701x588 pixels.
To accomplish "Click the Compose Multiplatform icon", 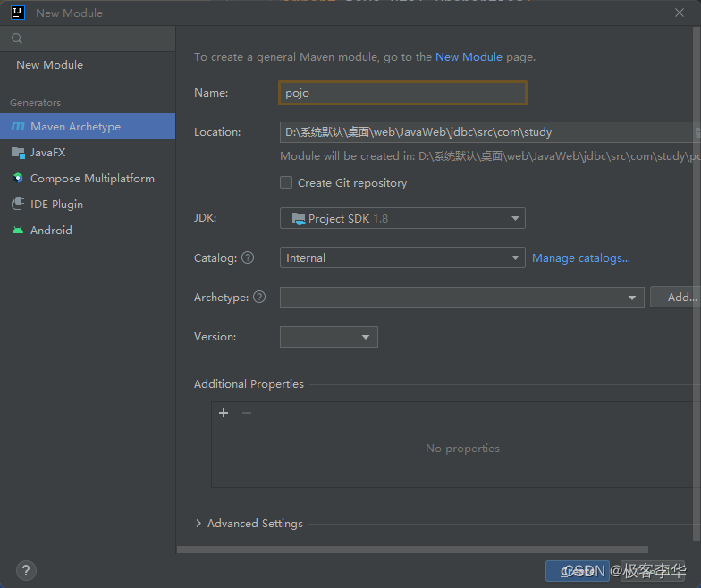I will (x=18, y=179).
